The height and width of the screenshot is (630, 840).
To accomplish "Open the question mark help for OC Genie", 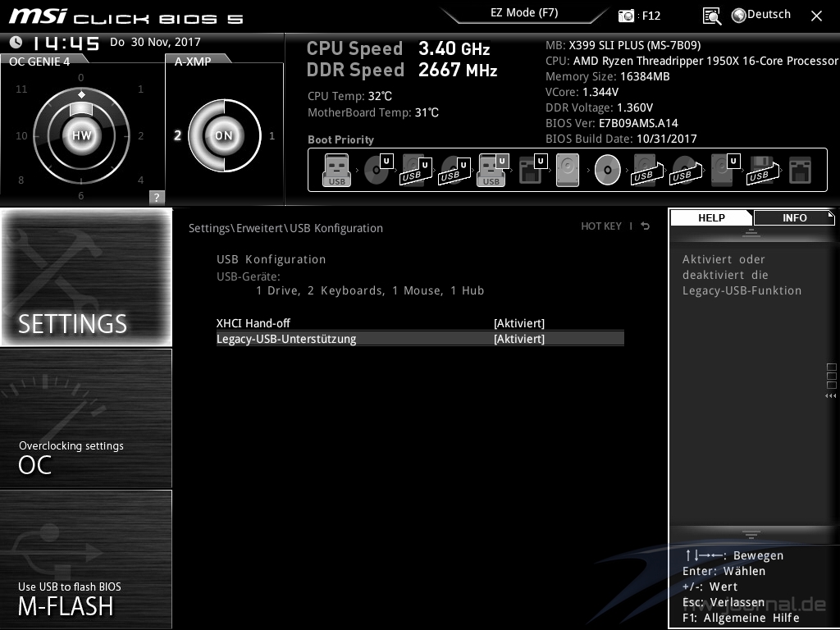I will point(157,197).
